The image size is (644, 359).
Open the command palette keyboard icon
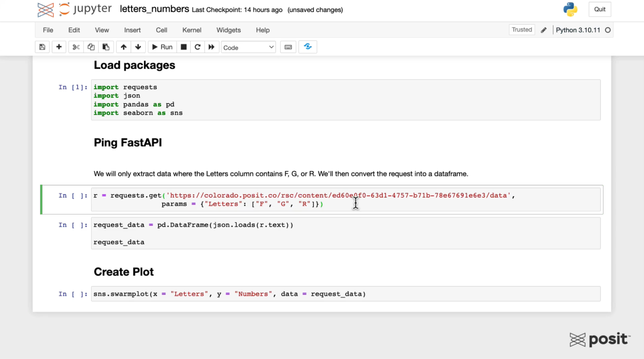(288, 47)
